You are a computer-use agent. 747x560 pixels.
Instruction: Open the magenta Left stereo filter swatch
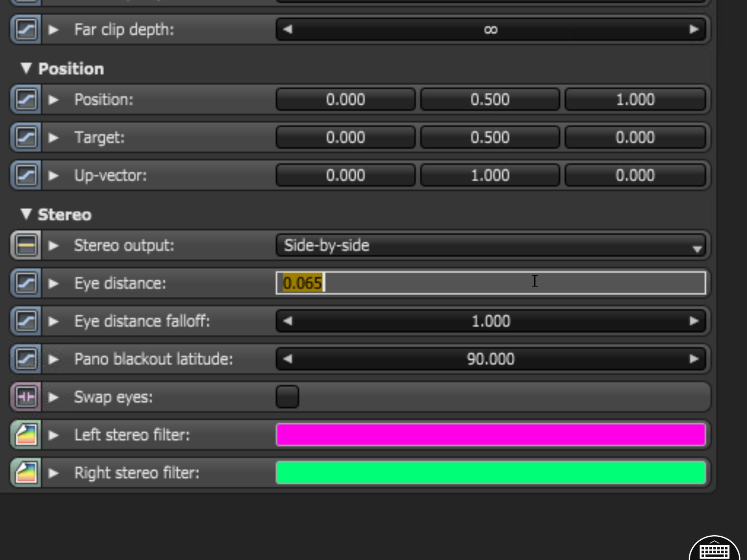(x=491, y=435)
